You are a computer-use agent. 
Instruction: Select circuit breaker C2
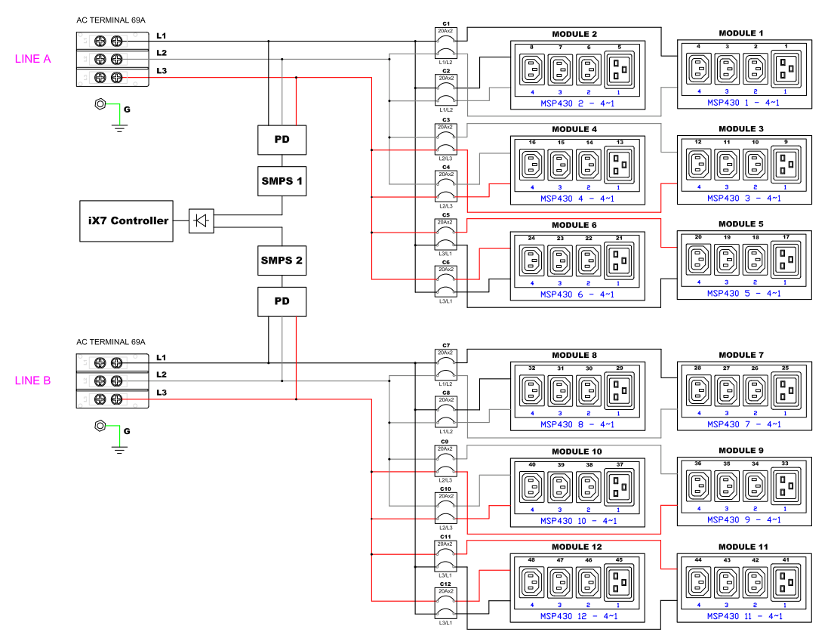(446, 90)
